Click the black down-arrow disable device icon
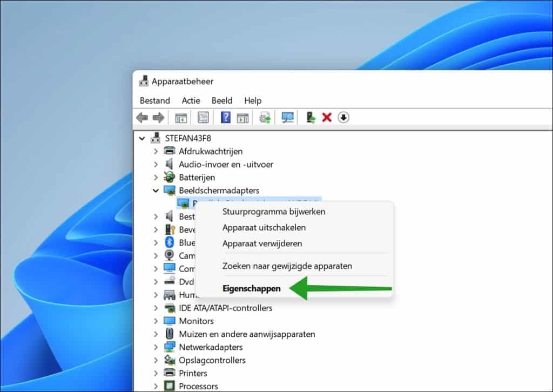 click(x=343, y=117)
